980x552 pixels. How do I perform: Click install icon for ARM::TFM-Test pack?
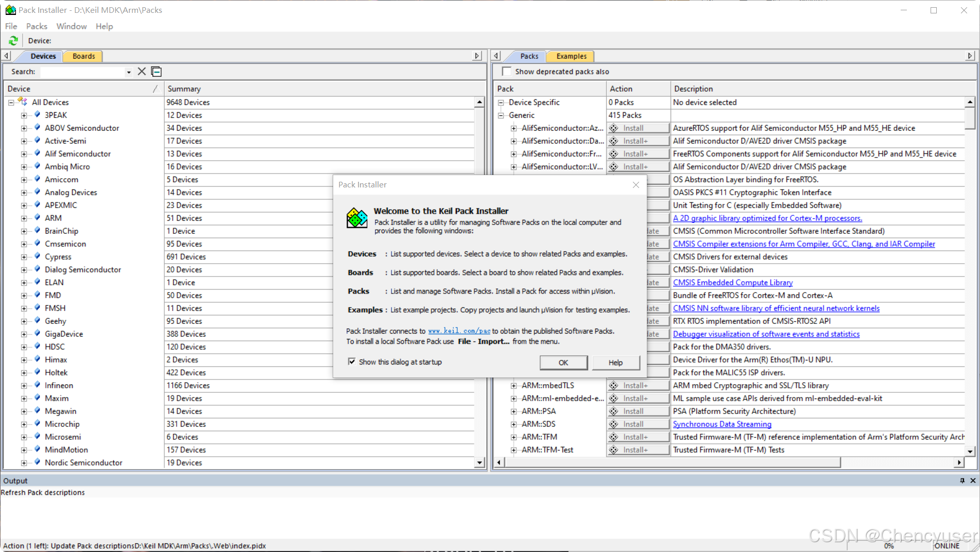614,450
